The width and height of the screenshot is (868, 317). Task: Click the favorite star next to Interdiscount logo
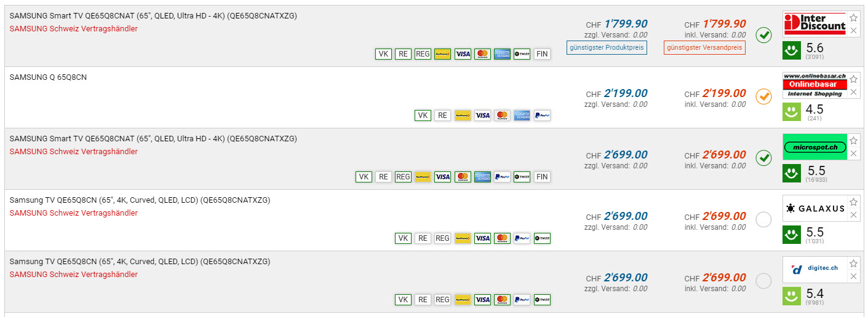[853, 18]
